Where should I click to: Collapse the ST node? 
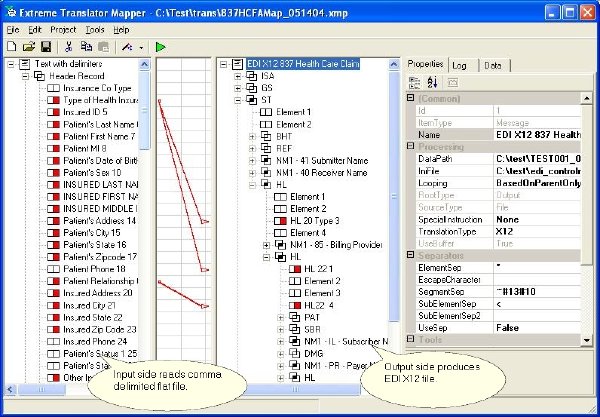click(238, 101)
